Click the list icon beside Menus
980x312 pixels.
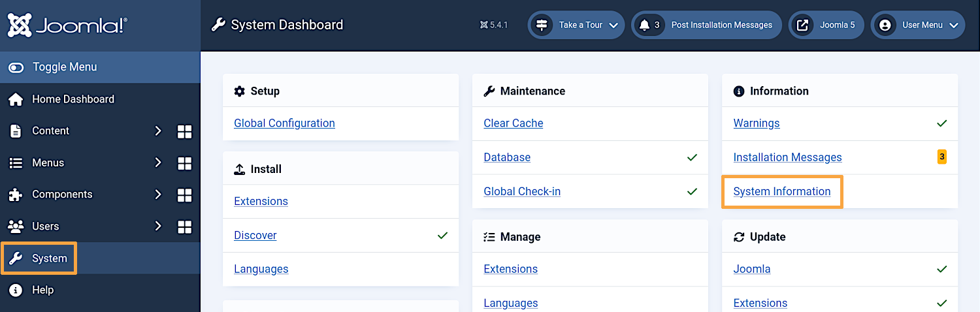click(16, 163)
